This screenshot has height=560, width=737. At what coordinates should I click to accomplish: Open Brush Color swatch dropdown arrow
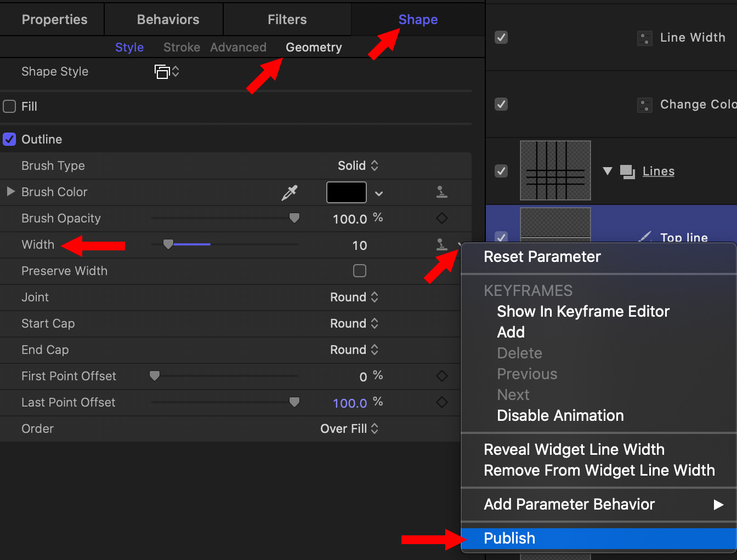pyautogui.click(x=379, y=193)
